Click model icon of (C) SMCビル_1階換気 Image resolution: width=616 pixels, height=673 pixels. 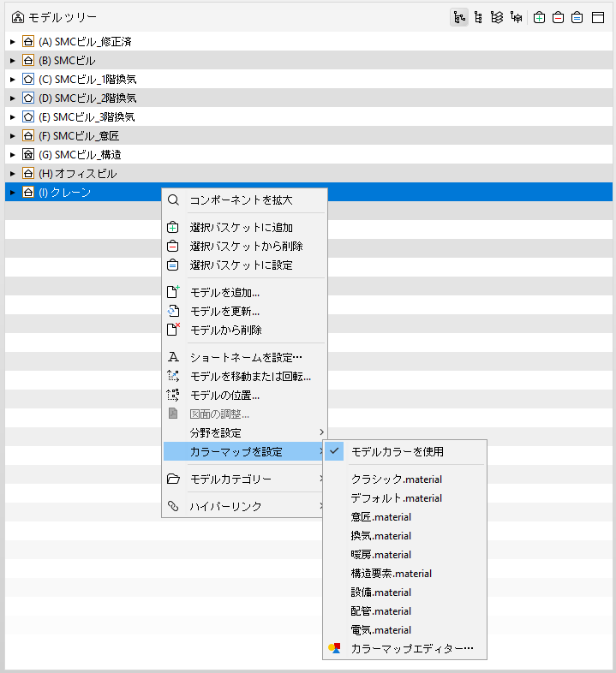click(28, 80)
